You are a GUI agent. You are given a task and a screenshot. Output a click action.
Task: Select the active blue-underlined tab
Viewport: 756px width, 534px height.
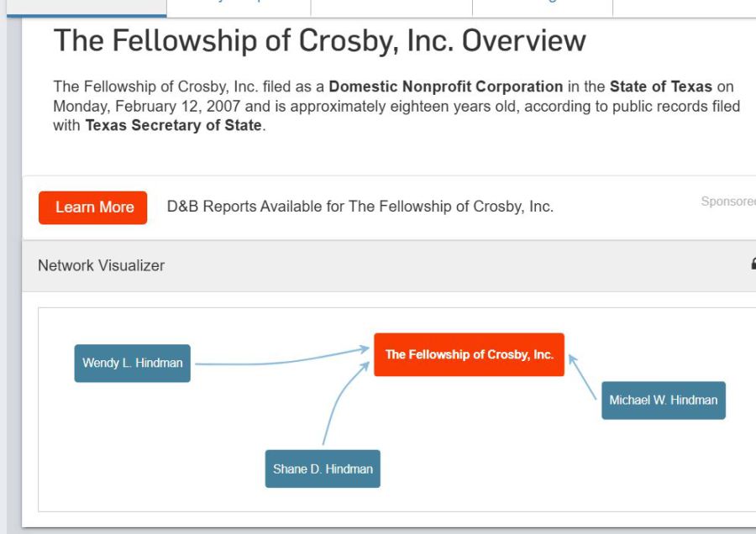87,8
